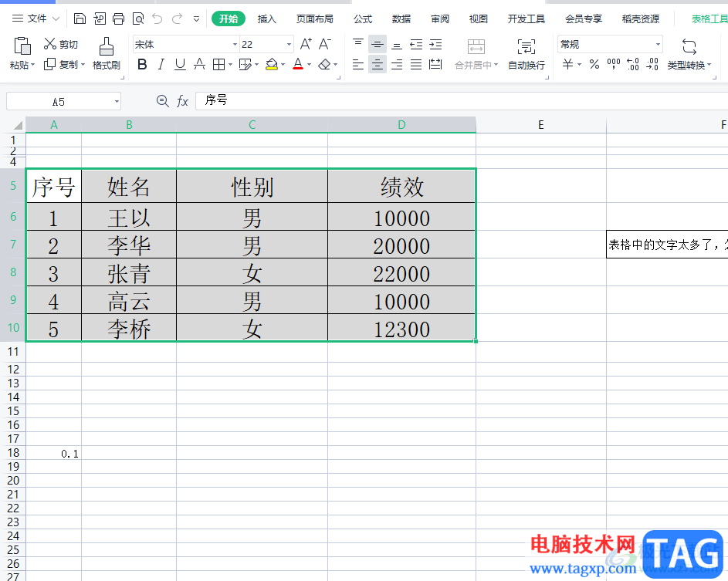Redo the last action
The width and height of the screenshot is (728, 581).
coord(177,19)
